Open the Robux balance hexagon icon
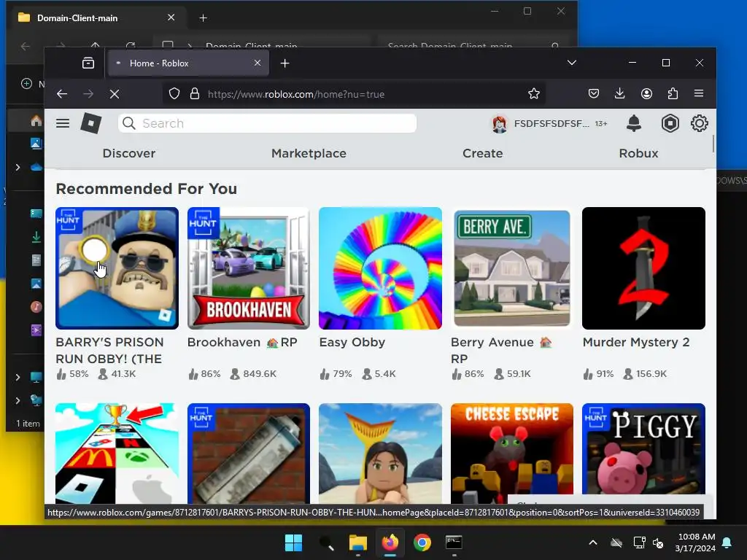This screenshot has width=747, height=560. click(x=670, y=123)
